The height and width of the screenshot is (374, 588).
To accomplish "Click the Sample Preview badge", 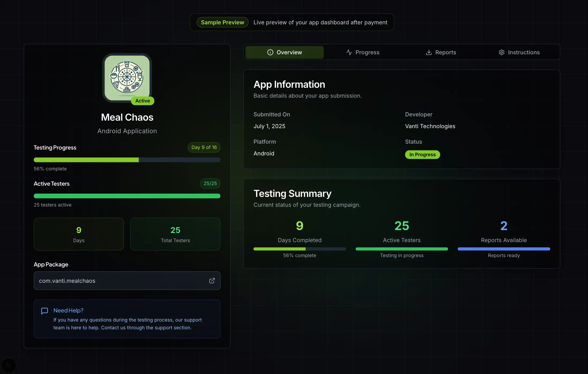I will coord(223,22).
